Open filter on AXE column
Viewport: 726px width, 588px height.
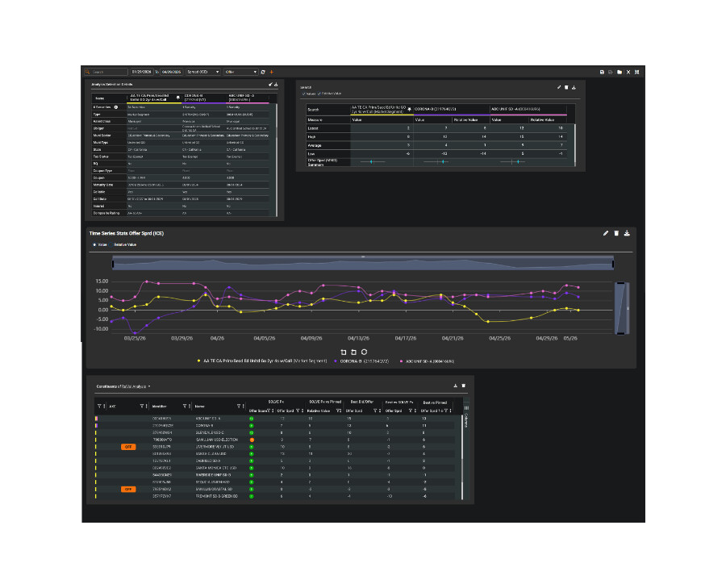click(142, 407)
